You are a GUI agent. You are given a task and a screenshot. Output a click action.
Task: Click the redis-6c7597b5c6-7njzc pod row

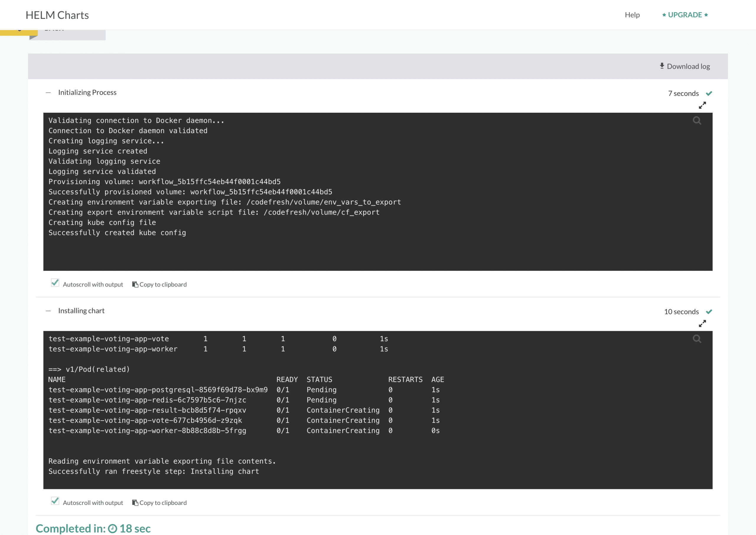click(244, 400)
